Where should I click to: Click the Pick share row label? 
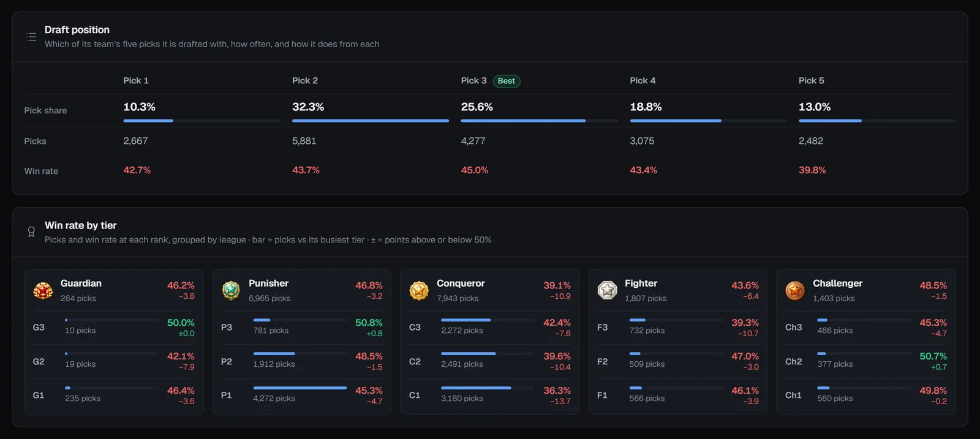point(45,111)
